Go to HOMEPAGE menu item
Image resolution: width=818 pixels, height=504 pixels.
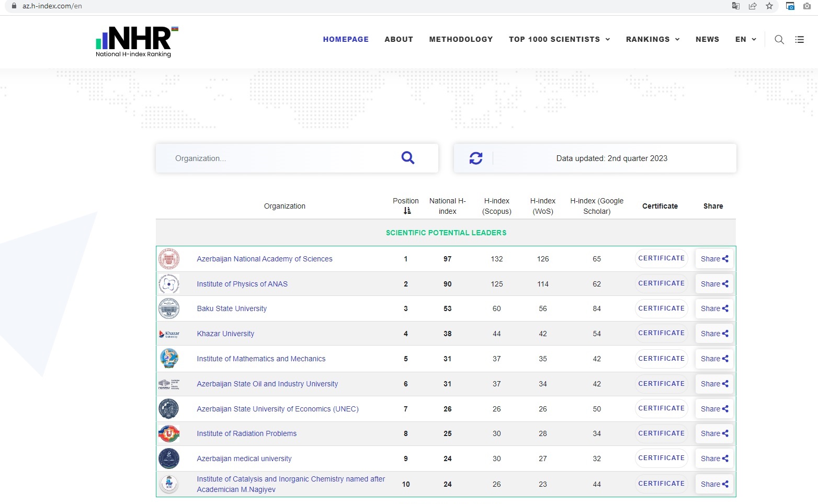tap(346, 39)
